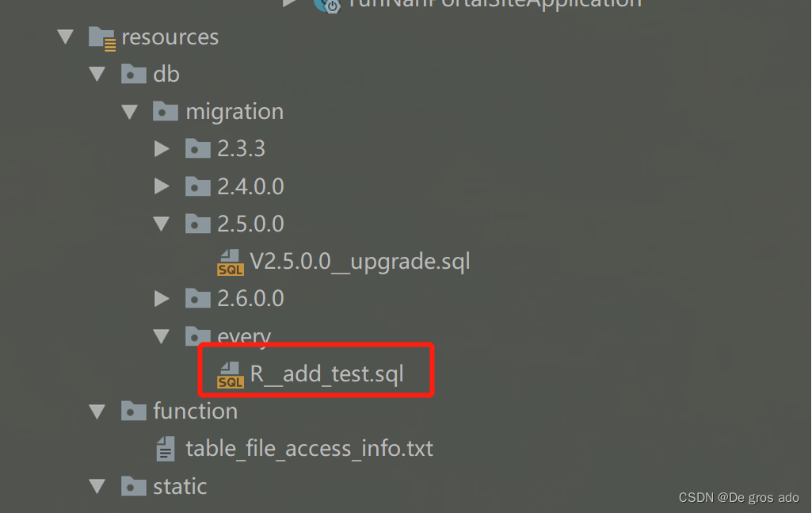This screenshot has width=812, height=513.
Task: Click the resources folder icon
Action: tap(101, 36)
